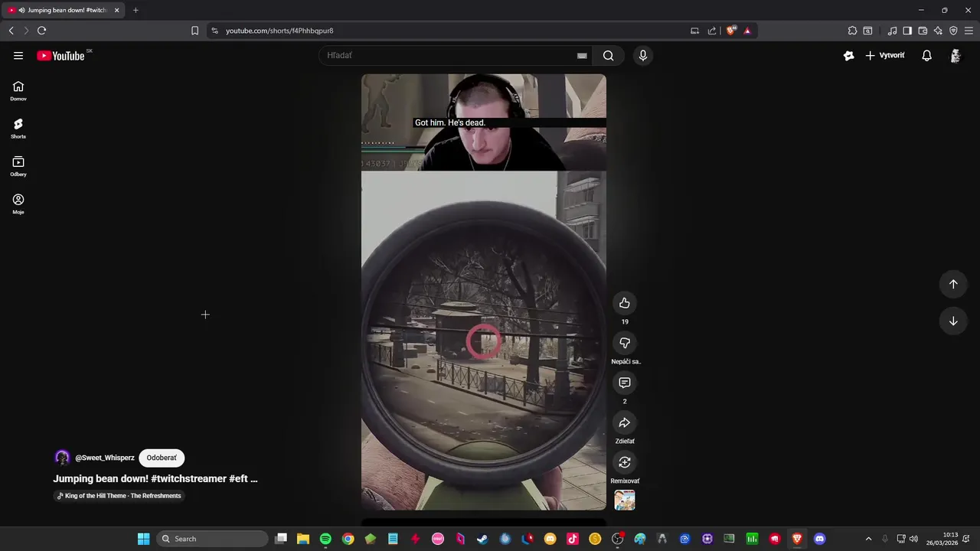This screenshot has width=980, height=551.
Task: Open Odbery subscriptions in the sidebar
Action: [18, 167]
